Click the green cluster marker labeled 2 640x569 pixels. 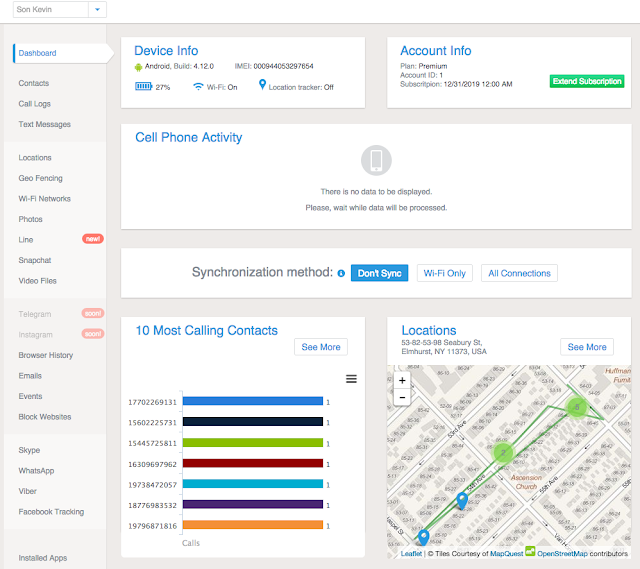tap(503, 452)
